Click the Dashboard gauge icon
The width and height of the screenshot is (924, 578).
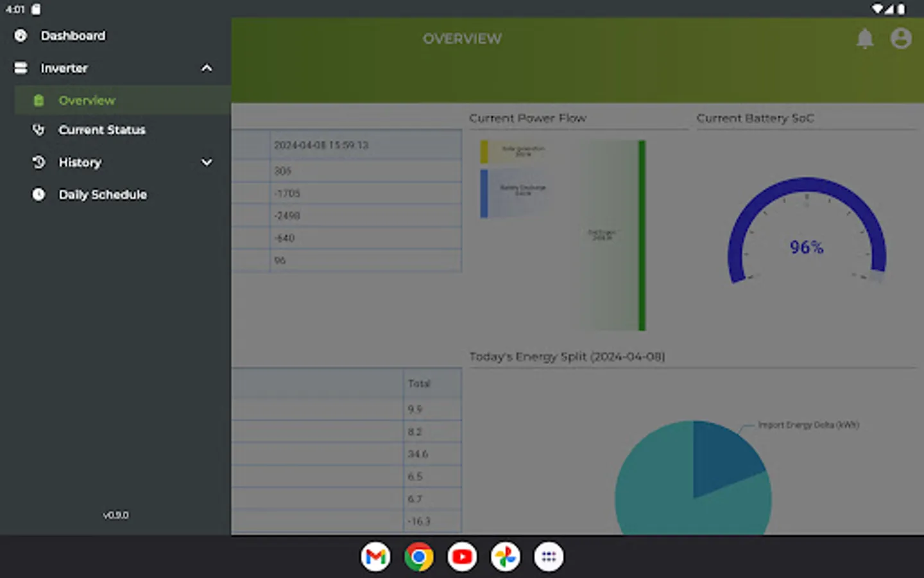21,35
